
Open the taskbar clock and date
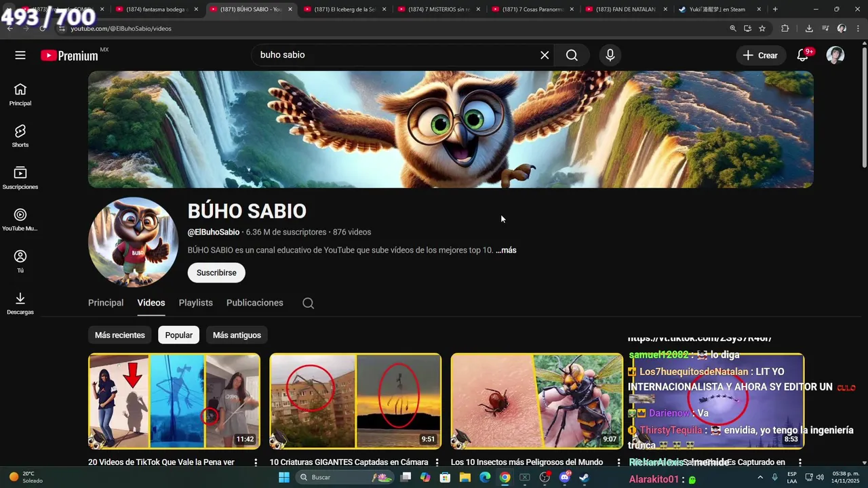click(x=845, y=477)
